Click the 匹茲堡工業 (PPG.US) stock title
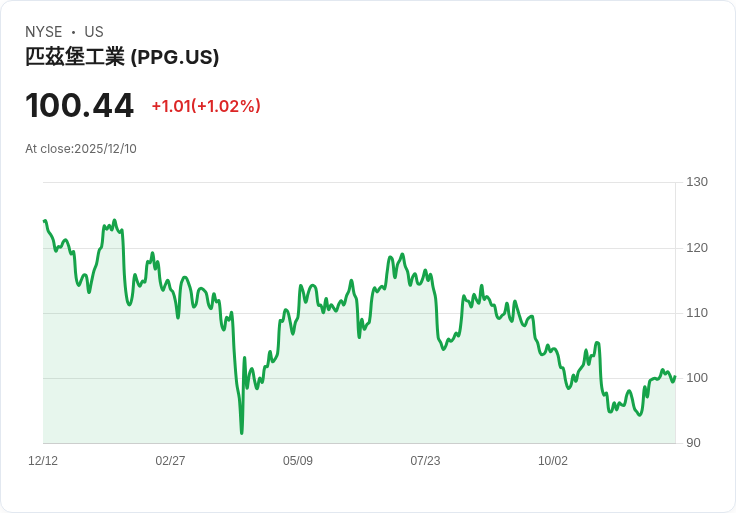This screenshot has height=513, width=736. (x=122, y=57)
